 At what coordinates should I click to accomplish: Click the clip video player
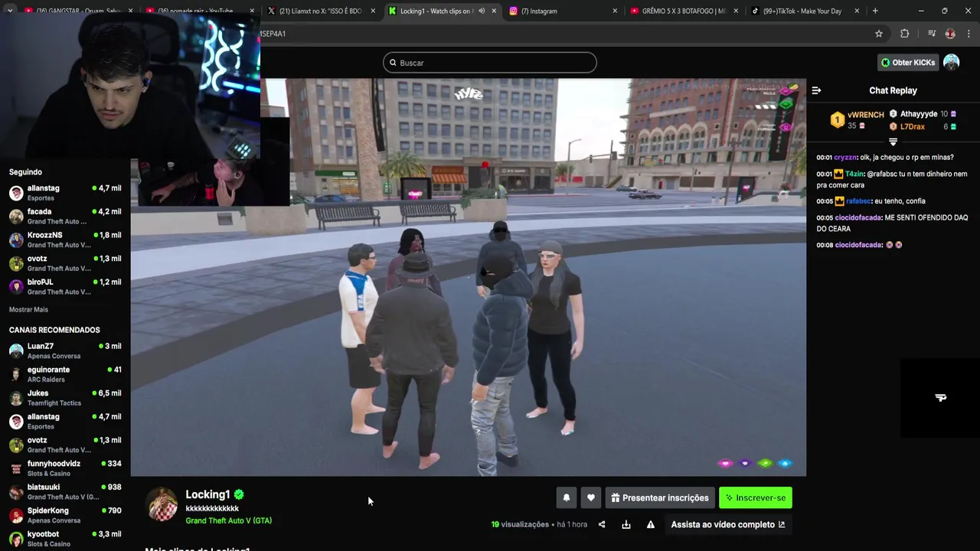469,277
